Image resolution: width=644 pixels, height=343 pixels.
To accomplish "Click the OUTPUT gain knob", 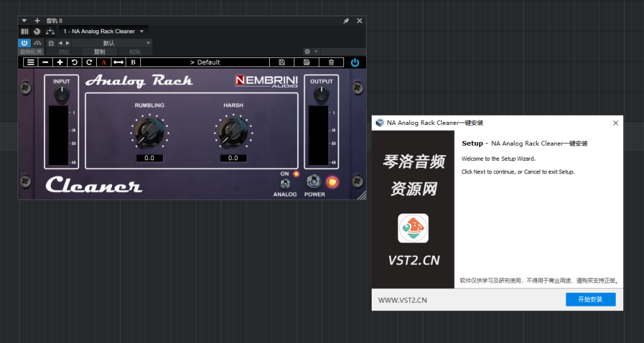I will 321,94.
